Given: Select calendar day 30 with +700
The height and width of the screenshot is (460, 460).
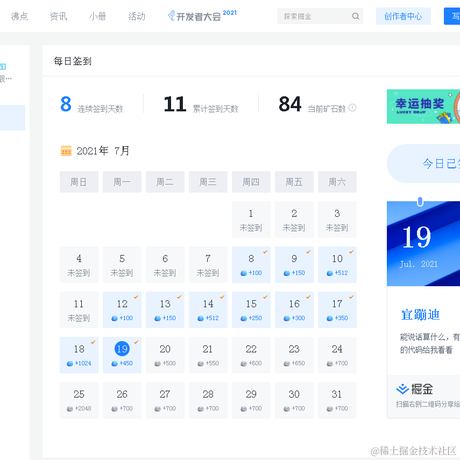Looking at the screenshot, I should [x=294, y=400].
